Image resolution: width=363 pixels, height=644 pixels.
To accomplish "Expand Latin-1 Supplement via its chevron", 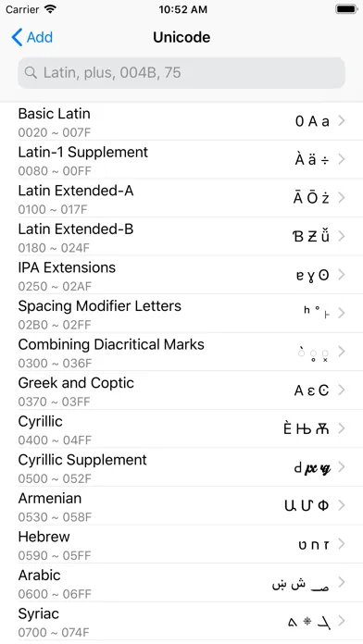I will point(341,159).
